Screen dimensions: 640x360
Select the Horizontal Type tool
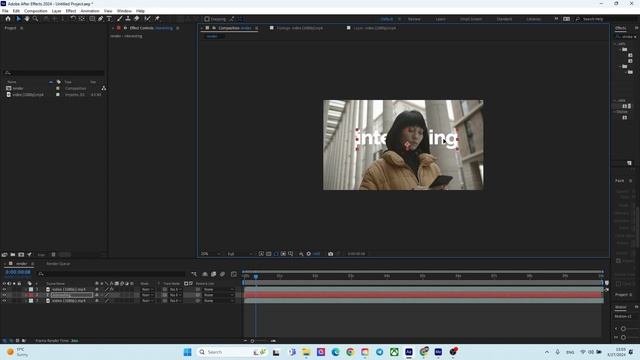point(109,19)
